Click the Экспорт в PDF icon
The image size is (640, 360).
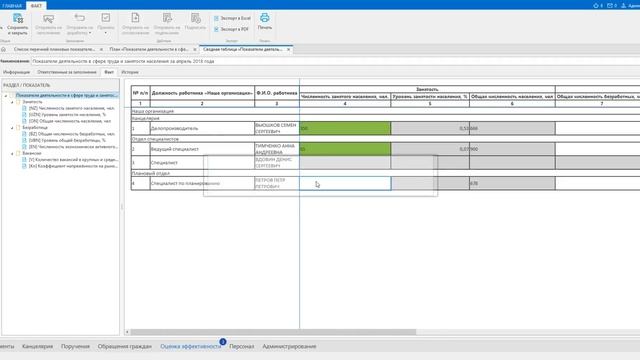(x=216, y=29)
